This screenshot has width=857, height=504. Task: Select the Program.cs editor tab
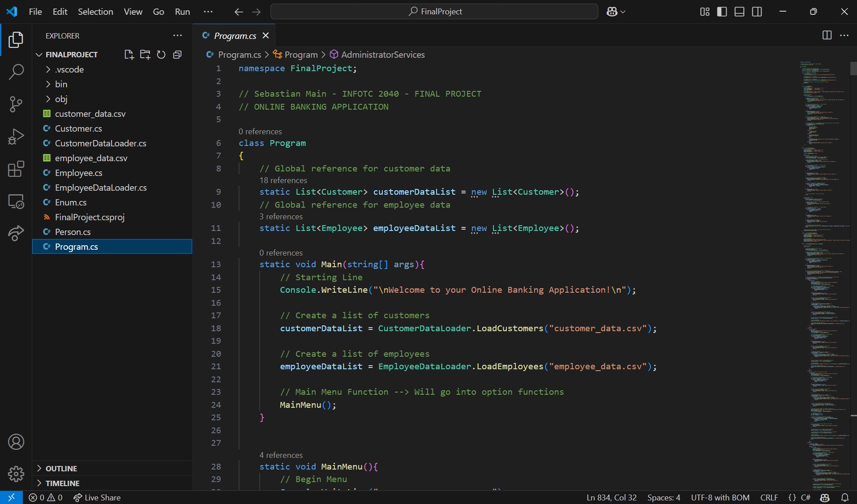coord(234,35)
